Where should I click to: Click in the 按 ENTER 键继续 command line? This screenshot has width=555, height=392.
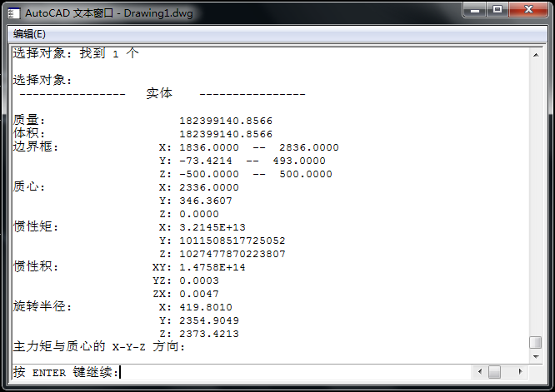[x=250, y=372]
